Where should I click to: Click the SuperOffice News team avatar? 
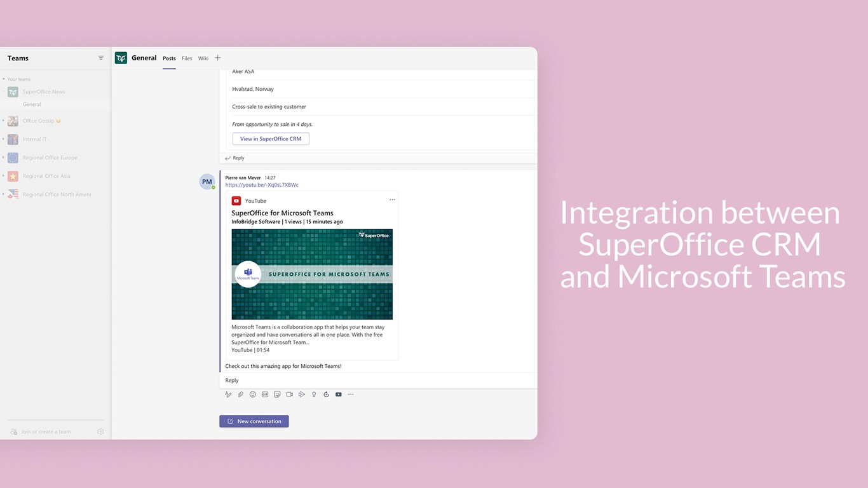pos(13,91)
